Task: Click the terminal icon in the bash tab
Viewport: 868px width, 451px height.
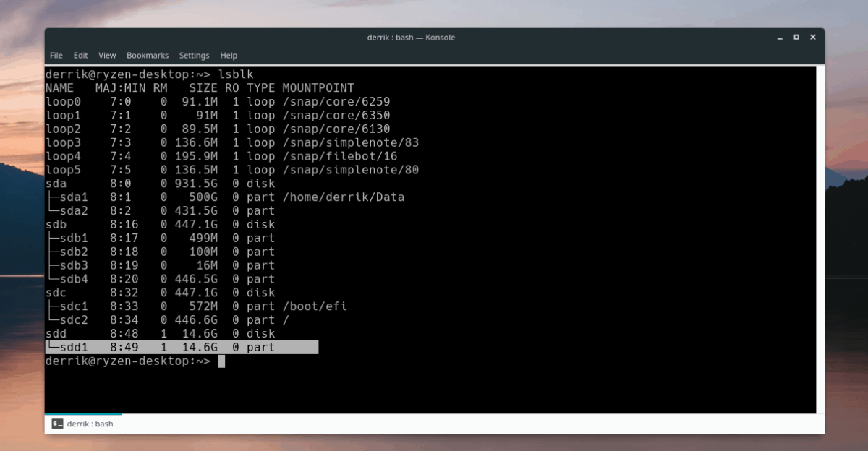Action: click(x=57, y=424)
